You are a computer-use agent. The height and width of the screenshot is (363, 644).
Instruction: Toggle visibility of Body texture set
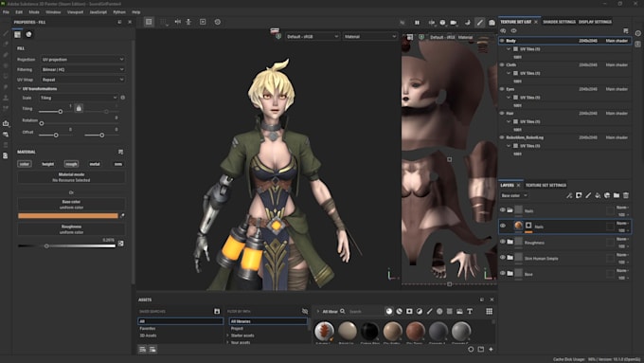(x=502, y=41)
